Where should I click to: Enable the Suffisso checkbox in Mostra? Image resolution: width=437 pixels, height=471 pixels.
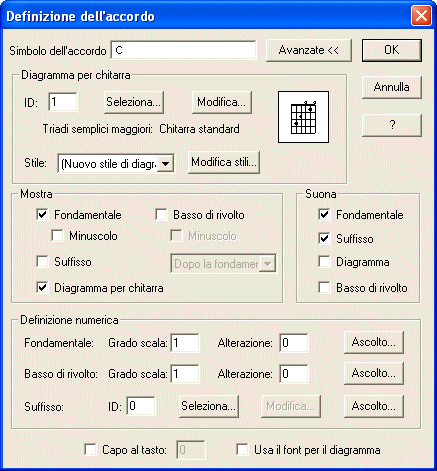pos(42,262)
